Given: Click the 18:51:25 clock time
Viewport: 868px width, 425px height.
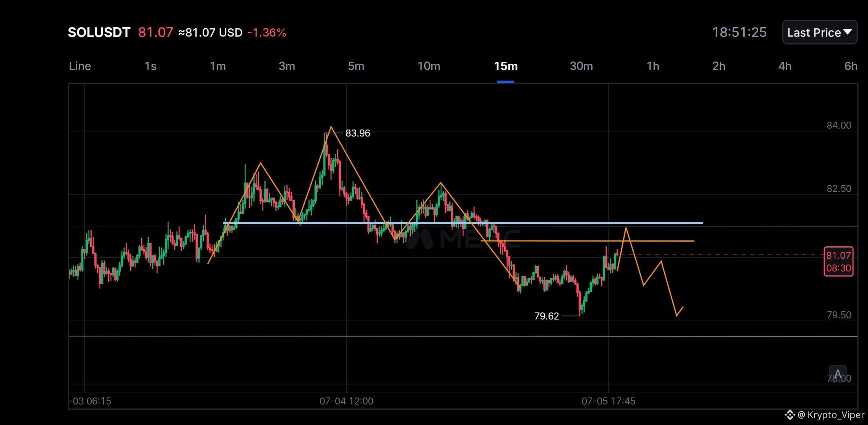Looking at the screenshot, I should pos(739,32).
